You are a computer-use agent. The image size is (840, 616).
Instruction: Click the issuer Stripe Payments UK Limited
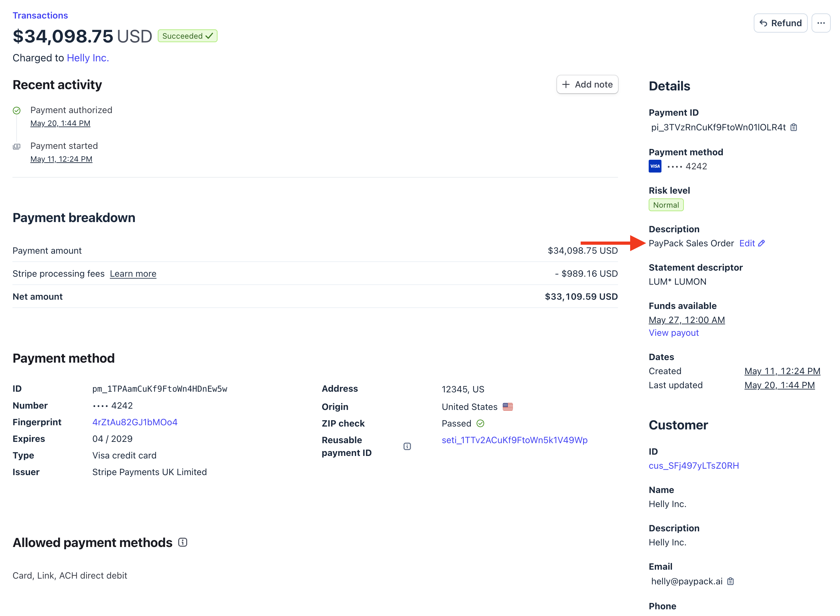tap(149, 472)
